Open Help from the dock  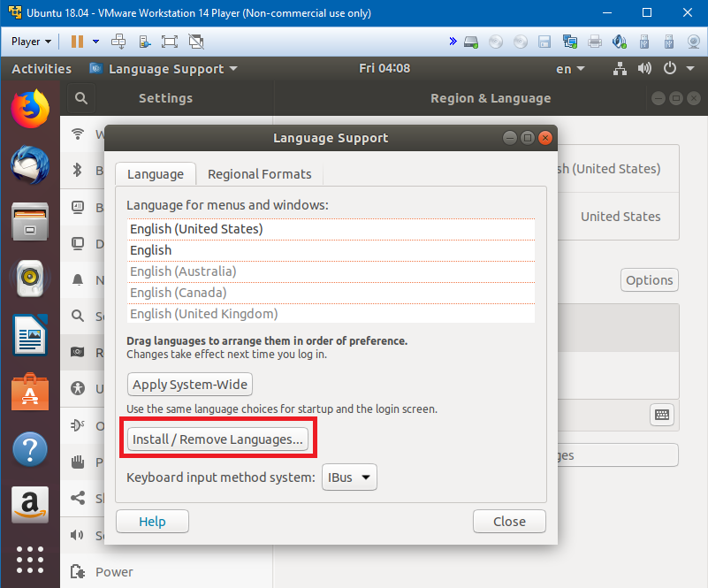(x=30, y=449)
